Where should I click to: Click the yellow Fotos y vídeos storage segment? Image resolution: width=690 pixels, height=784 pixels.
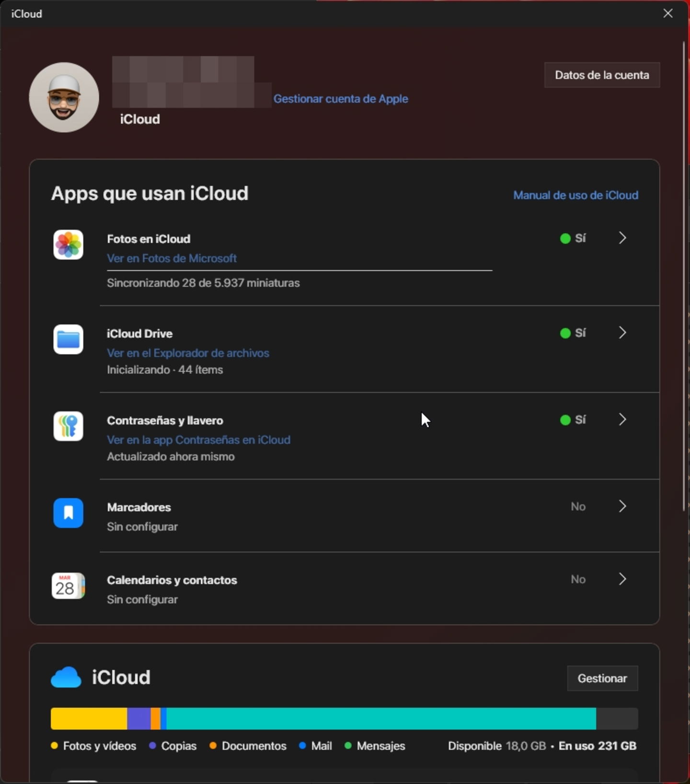(x=89, y=718)
